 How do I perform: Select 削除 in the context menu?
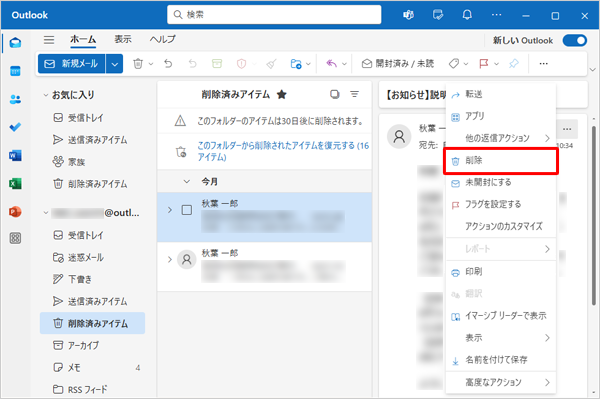501,161
